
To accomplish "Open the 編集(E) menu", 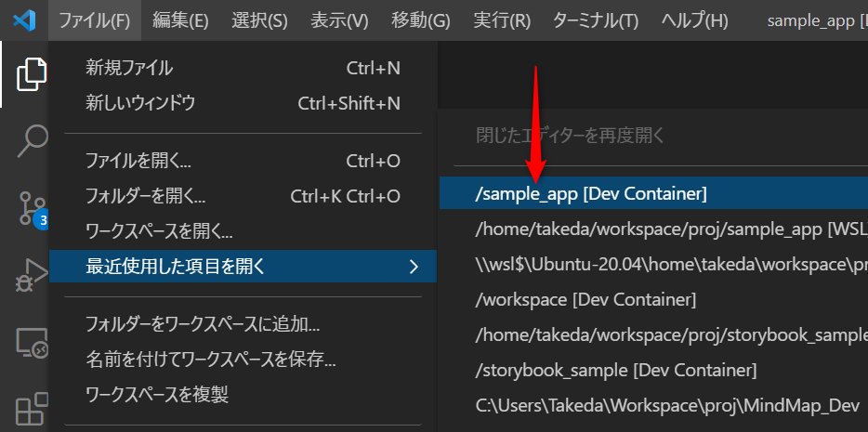I will pyautogui.click(x=180, y=21).
